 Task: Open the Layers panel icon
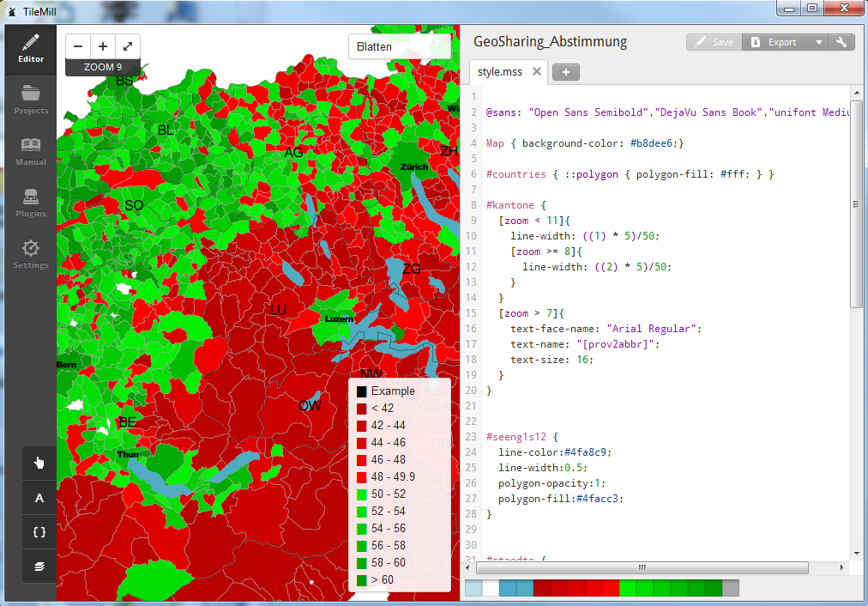pos(39,566)
